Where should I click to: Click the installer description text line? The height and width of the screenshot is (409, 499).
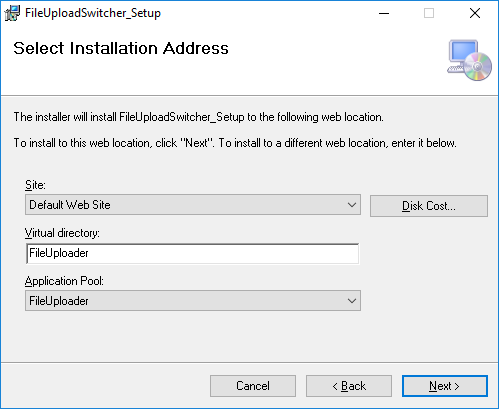(199, 117)
